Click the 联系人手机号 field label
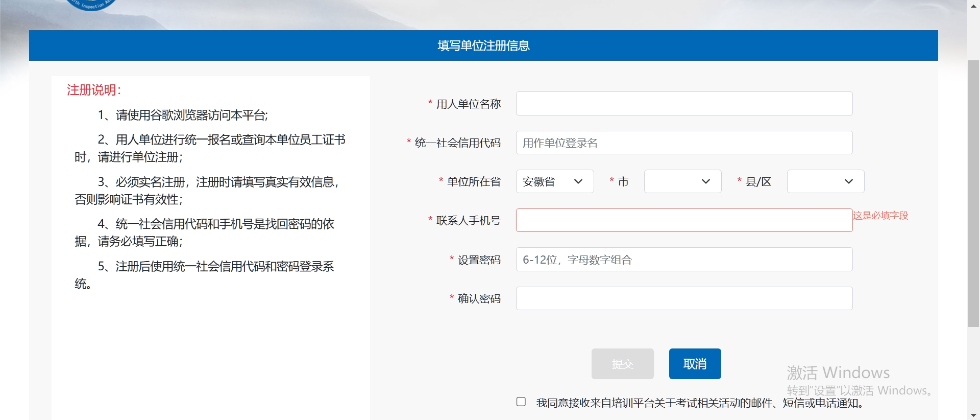The image size is (980, 420). coord(468,220)
